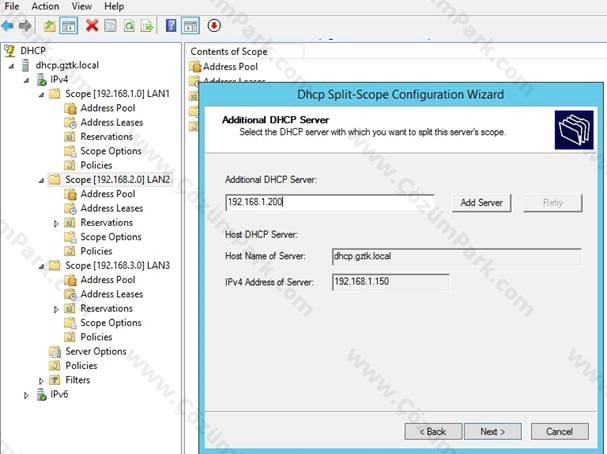Image resolution: width=607 pixels, height=454 pixels.
Task: Expand the Filters node arrow
Action: tap(41, 381)
